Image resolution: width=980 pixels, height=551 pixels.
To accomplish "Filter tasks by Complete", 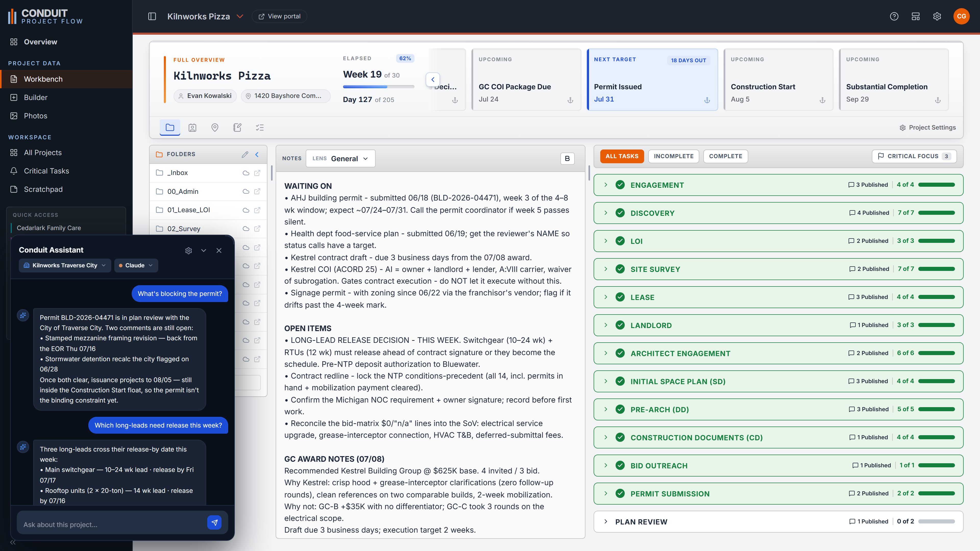I will tap(726, 156).
